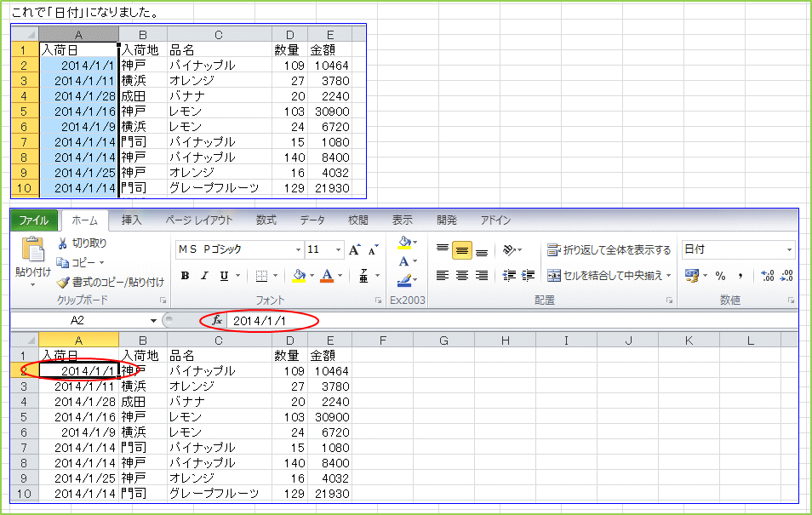Toggle Bold formatting
The width and height of the screenshot is (812, 515).
pyautogui.click(x=185, y=276)
